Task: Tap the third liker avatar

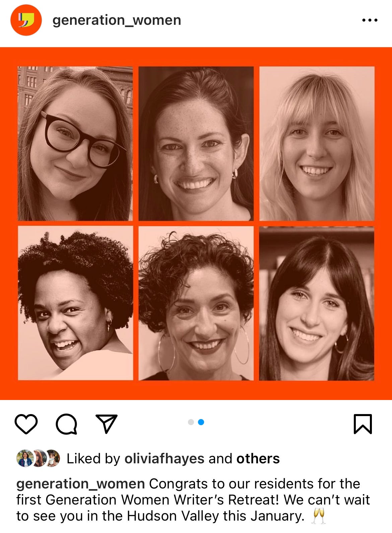Action: click(x=53, y=458)
